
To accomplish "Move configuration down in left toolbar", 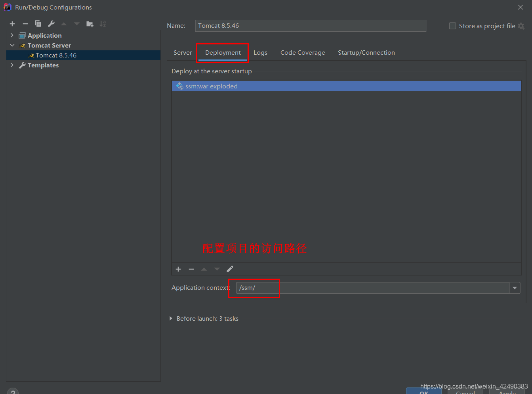I will 77,24.
